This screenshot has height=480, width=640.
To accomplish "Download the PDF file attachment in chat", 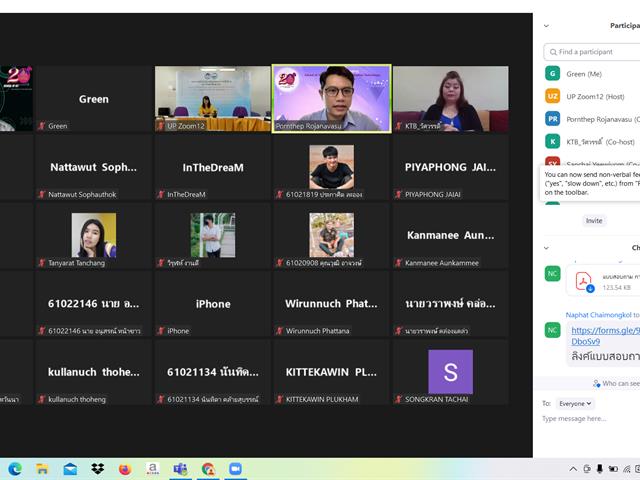I will pyautogui.click(x=590, y=289).
